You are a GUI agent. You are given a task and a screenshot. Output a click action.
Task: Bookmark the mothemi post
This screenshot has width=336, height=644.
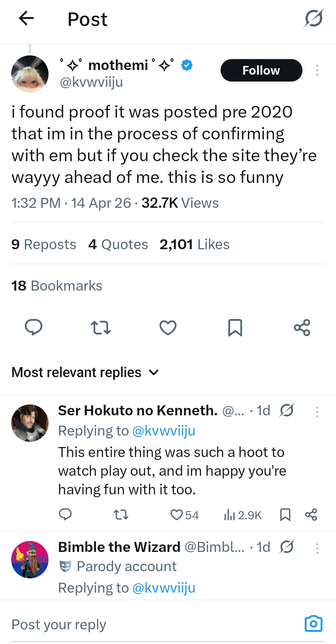235,328
